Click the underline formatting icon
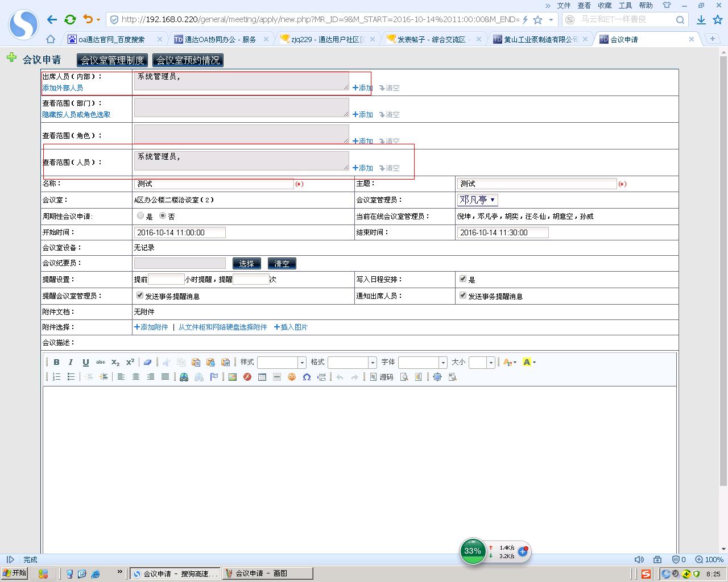The image size is (728, 582). pyautogui.click(x=85, y=362)
